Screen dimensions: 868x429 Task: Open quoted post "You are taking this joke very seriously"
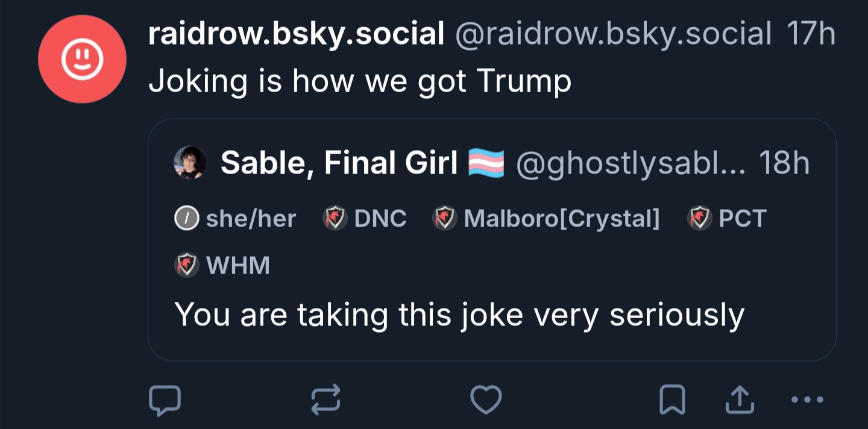tap(459, 315)
